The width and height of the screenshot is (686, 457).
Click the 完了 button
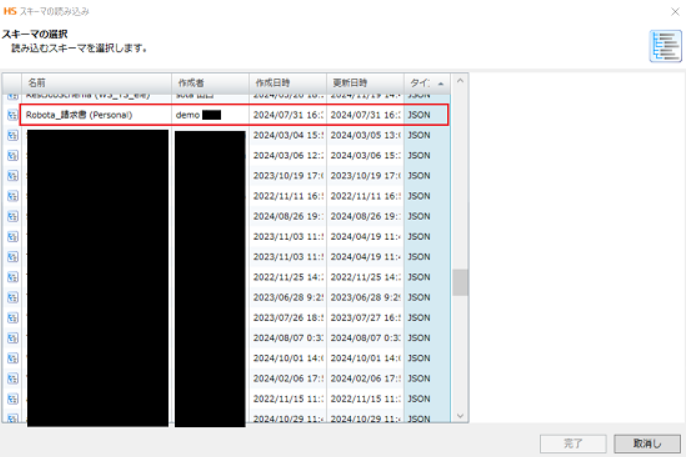coord(573,444)
